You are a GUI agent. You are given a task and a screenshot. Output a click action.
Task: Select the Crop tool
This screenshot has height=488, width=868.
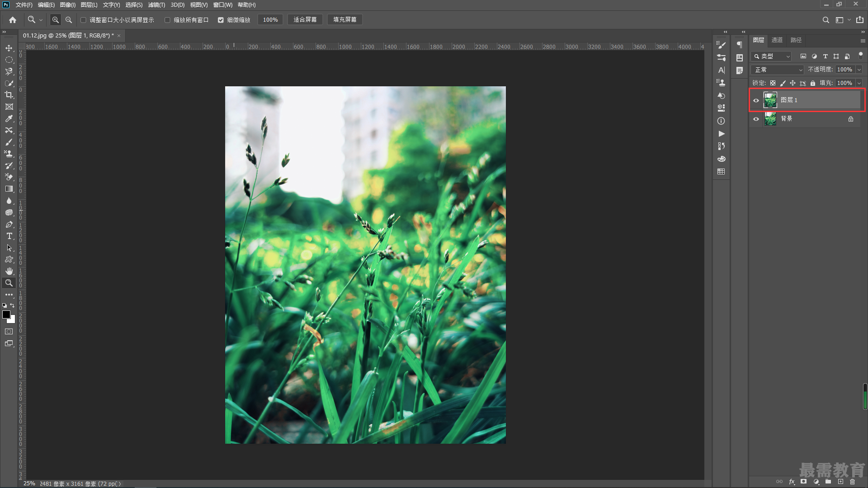tap(9, 95)
